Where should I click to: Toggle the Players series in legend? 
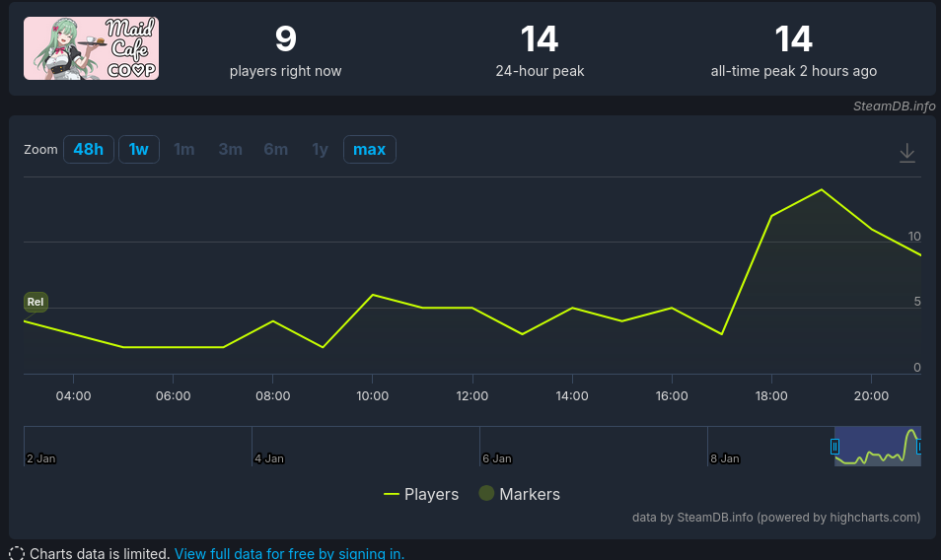pos(421,494)
